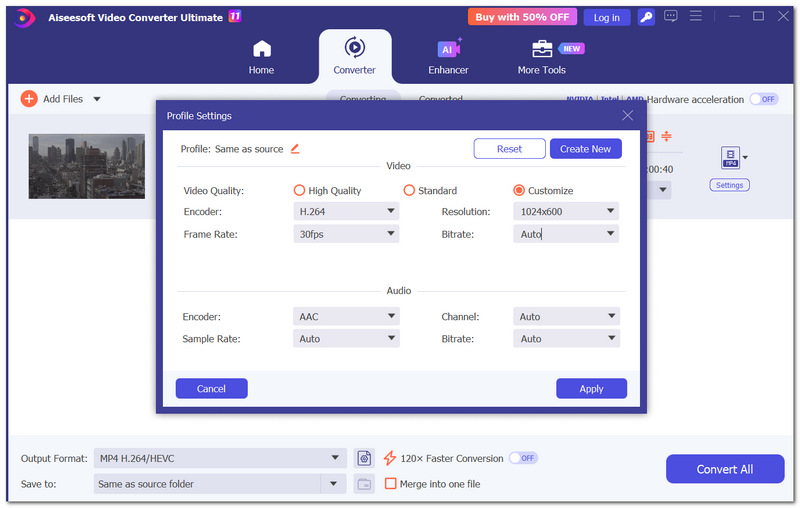Open the hamburger menu icon

click(x=695, y=16)
